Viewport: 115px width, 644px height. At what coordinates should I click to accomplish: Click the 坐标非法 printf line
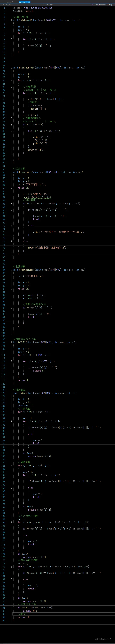[x=48, y=248]
